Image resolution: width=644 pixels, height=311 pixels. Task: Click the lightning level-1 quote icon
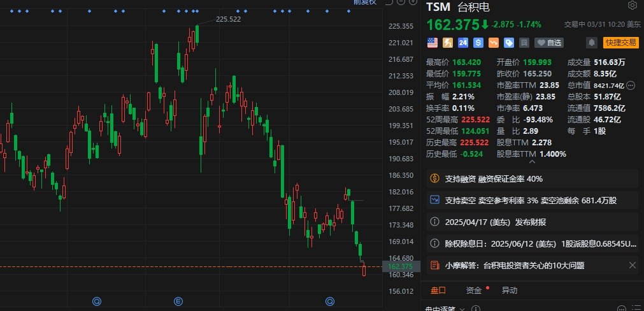tap(448, 42)
